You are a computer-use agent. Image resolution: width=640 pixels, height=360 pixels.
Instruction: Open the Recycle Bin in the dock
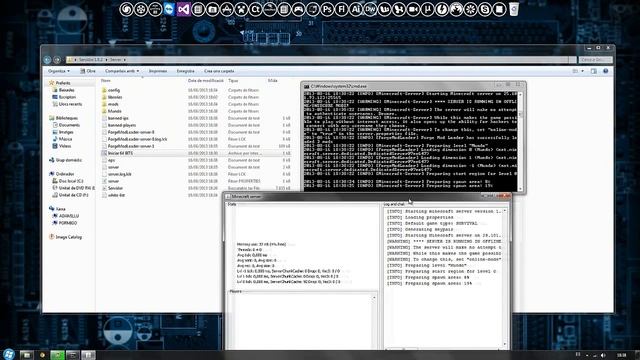(514, 9)
